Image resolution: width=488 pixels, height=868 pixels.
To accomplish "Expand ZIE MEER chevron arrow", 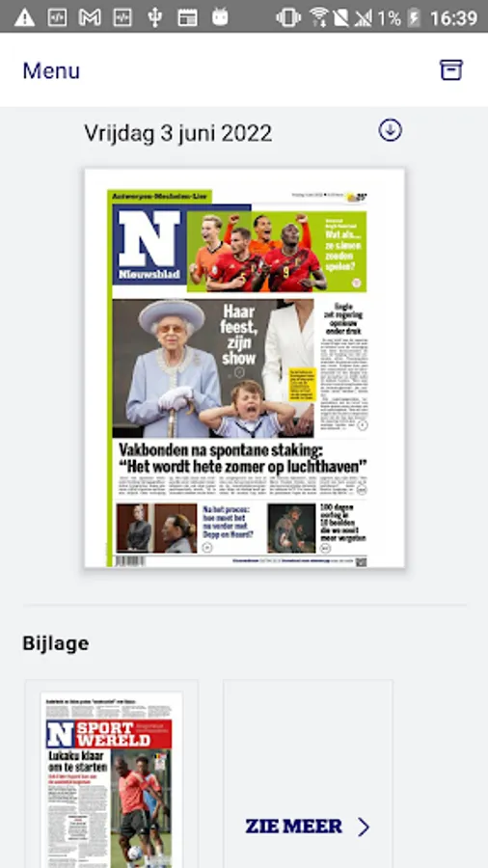I will (x=363, y=827).
